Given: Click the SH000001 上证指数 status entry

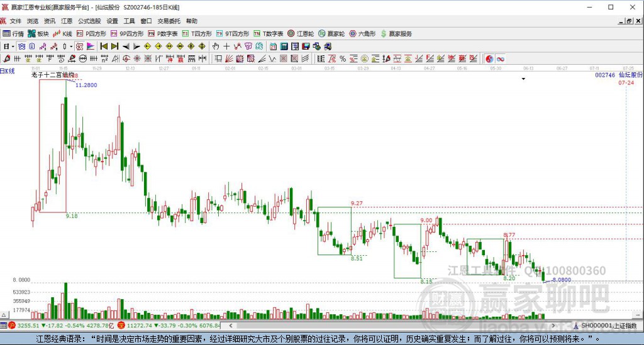Looking at the screenshot, I should pos(608,326).
